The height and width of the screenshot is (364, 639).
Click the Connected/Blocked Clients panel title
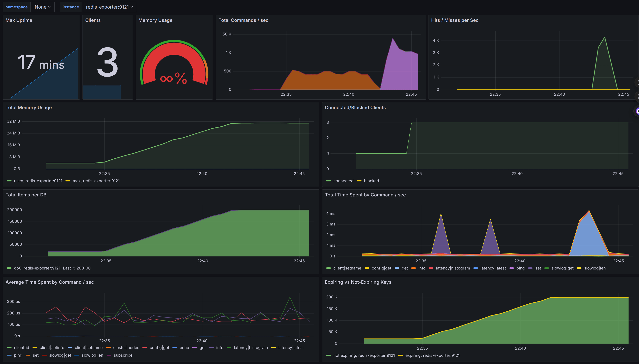(355, 108)
